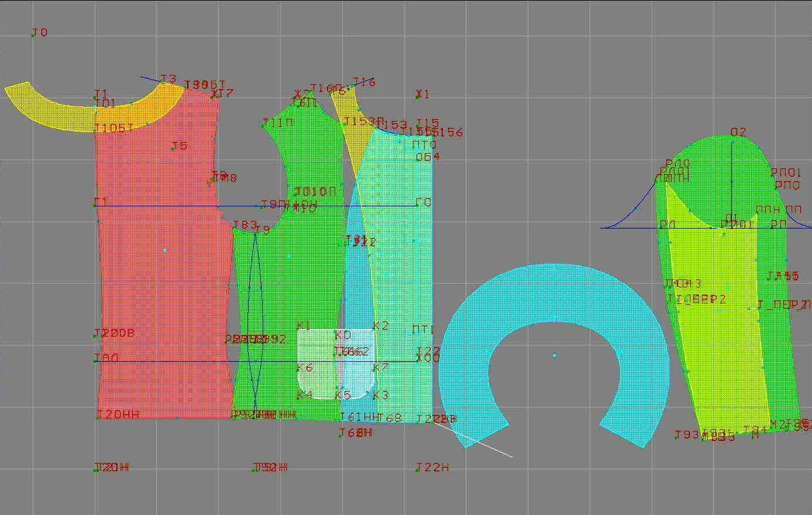Screen dimensions: 812x515
Task: Click the 054 point label
Action: pos(428,157)
